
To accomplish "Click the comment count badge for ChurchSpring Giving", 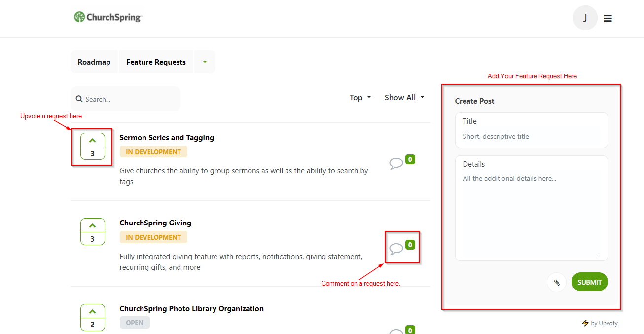I will point(410,245).
